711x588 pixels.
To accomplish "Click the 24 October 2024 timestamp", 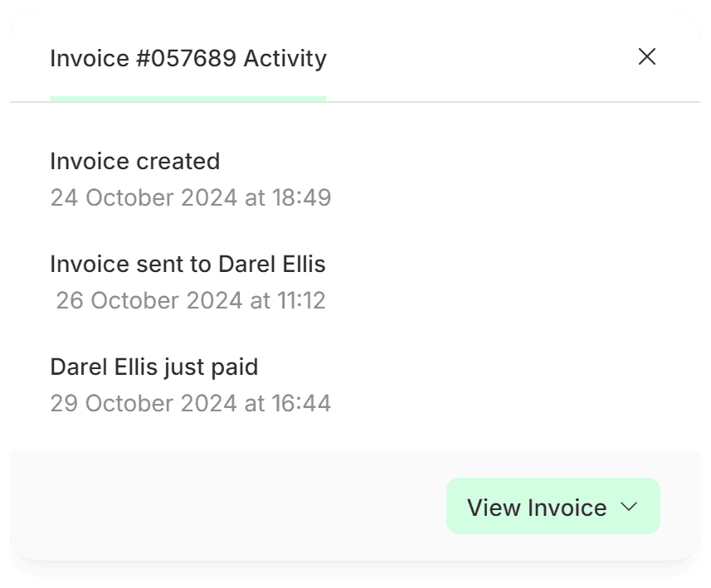I will [x=191, y=197].
